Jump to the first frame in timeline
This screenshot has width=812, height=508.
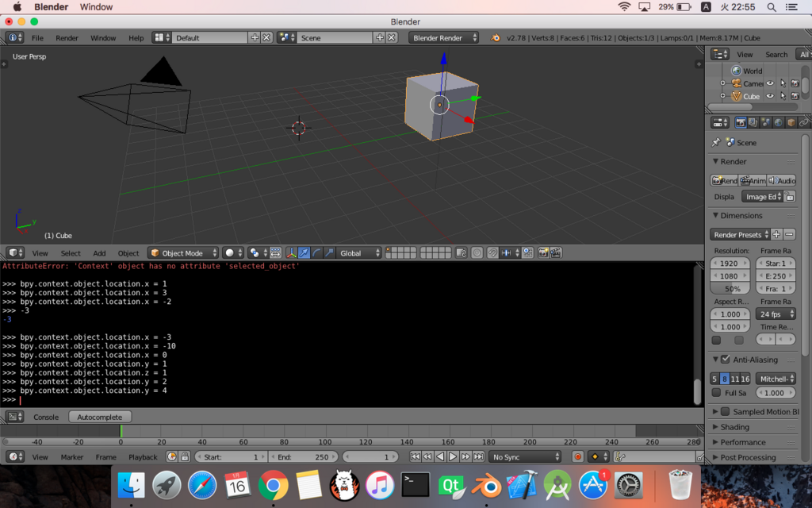(415, 456)
